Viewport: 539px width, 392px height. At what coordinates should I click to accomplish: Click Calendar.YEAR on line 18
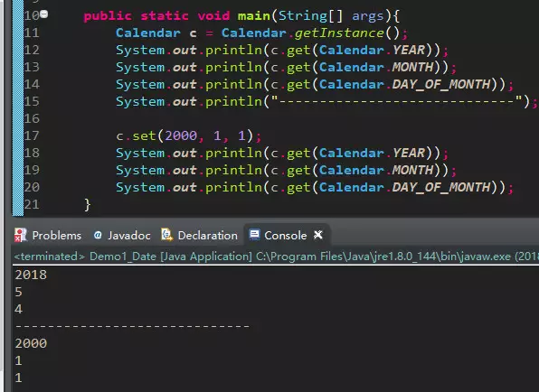point(373,153)
